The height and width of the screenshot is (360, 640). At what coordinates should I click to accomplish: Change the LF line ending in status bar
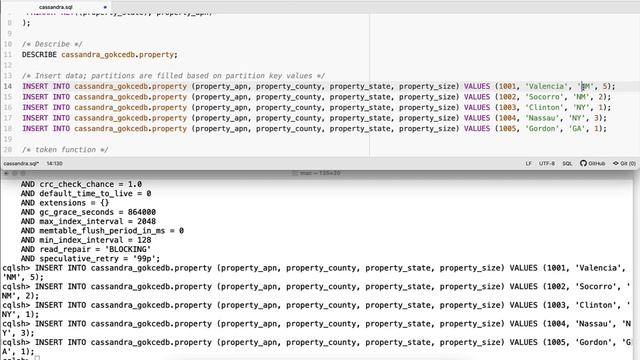pyautogui.click(x=529, y=163)
